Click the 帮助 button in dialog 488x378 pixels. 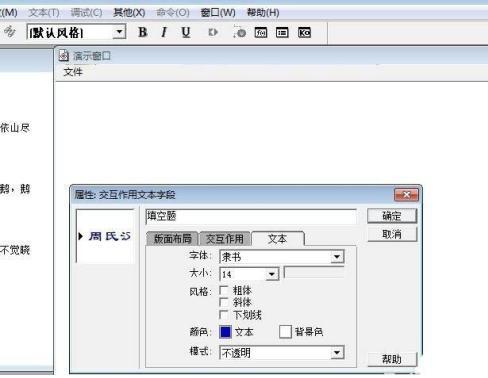click(392, 359)
